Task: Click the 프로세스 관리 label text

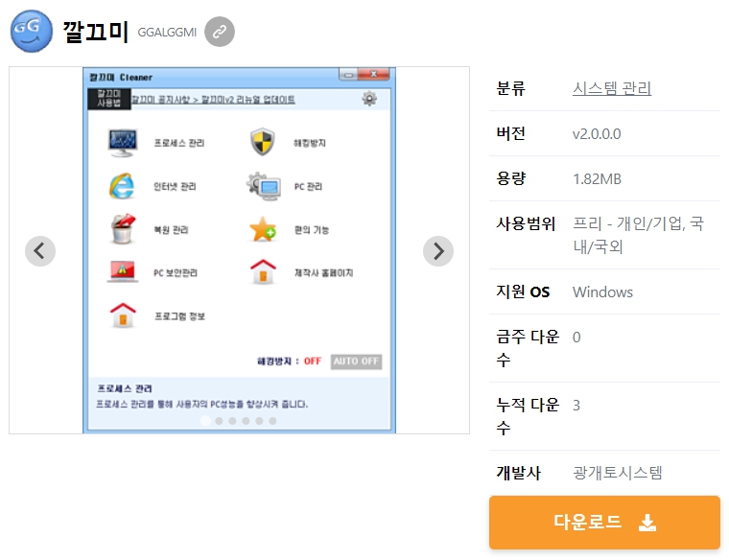Action: pos(179,143)
